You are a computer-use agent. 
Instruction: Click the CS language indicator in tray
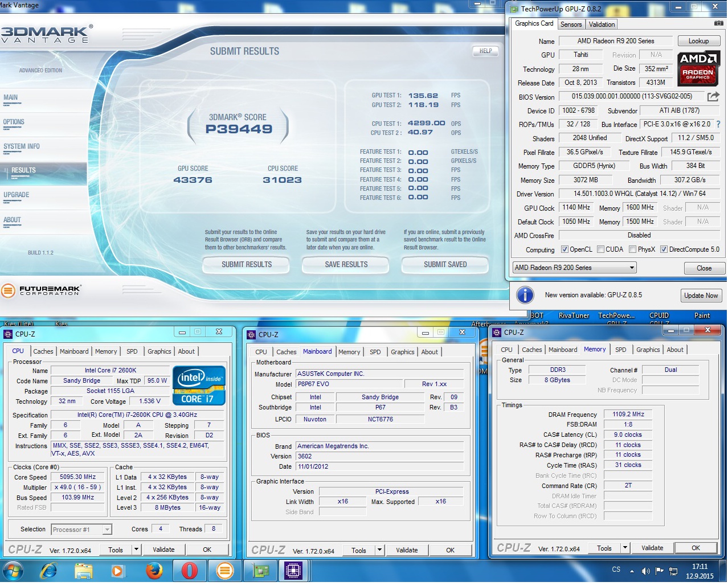[x=616, y=569]
